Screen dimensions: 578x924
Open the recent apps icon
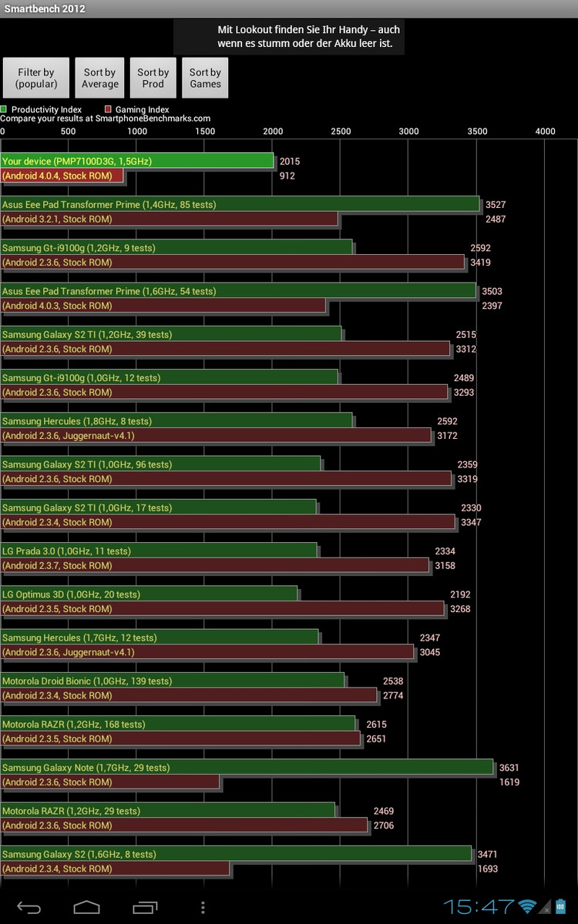[x=144, y=907]
